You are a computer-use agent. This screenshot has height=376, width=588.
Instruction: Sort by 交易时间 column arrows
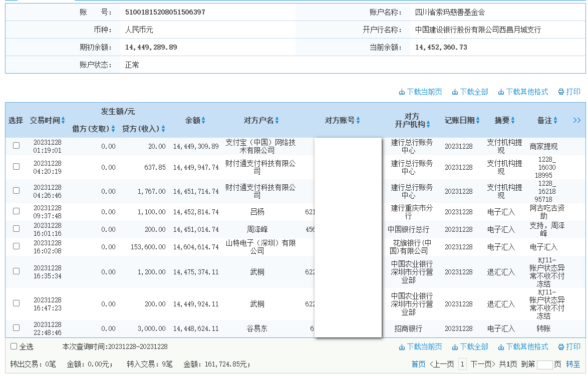tap(63, 120)
